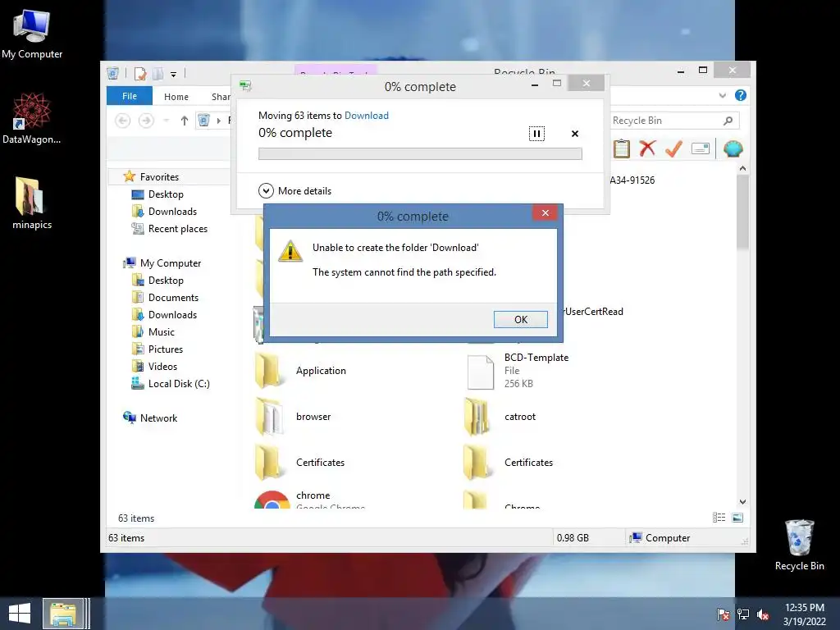
Task: Open the Home ribbon tab
Action: point(176,97)
